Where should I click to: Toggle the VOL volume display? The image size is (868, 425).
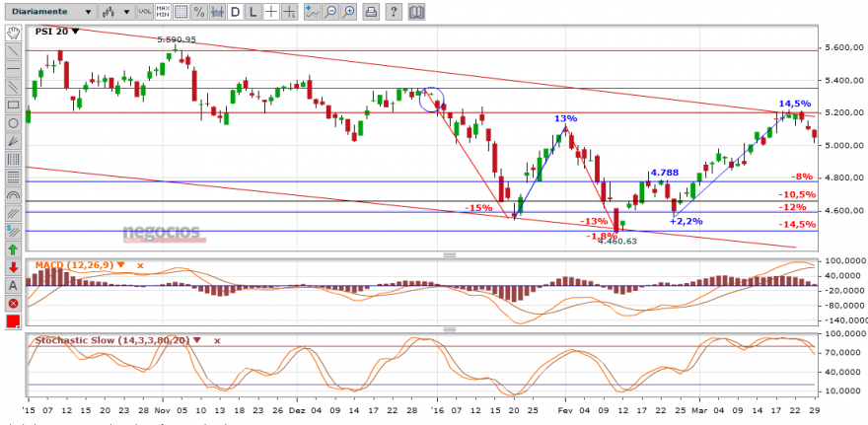(145, 11)
